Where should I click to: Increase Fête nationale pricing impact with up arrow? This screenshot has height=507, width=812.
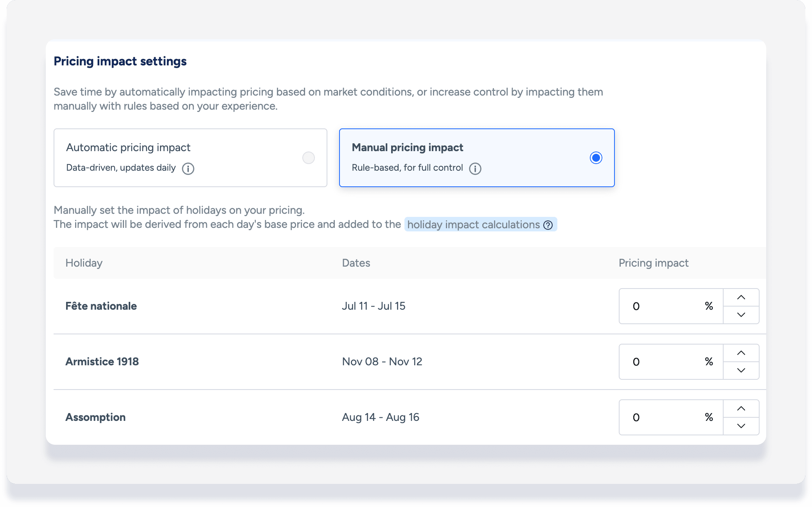(741, 298)
